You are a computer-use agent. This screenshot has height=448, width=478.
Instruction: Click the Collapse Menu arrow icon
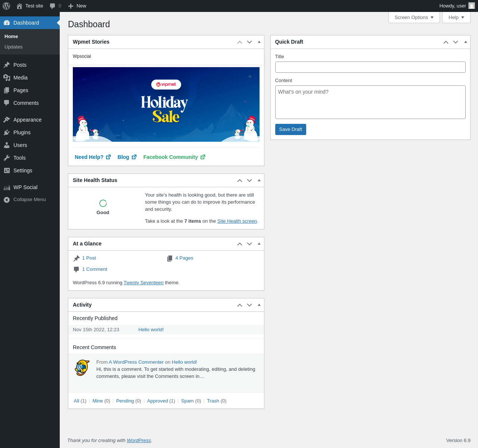coord(7,200)
